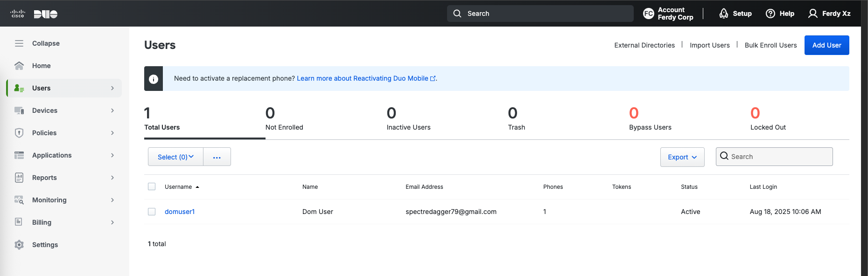Click the Setup rocket icon
868x276 pixels.
[723, 14]
